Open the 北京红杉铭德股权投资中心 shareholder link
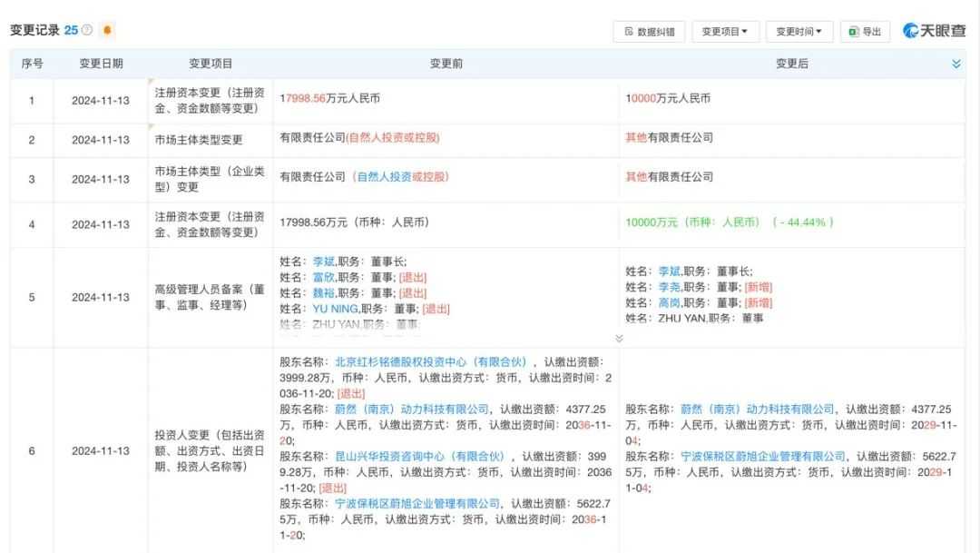Screen dimensions: 980x553 tap(431, 362)
